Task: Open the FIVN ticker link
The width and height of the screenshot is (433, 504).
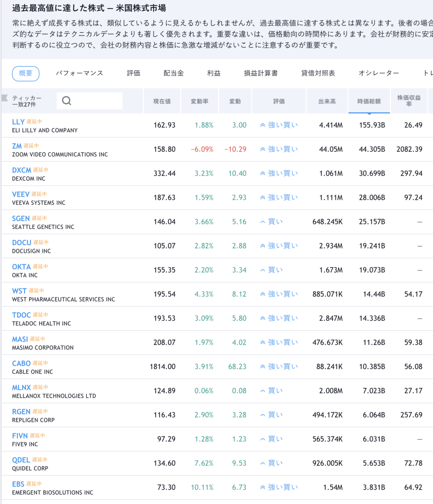Action: coord(20,436)
